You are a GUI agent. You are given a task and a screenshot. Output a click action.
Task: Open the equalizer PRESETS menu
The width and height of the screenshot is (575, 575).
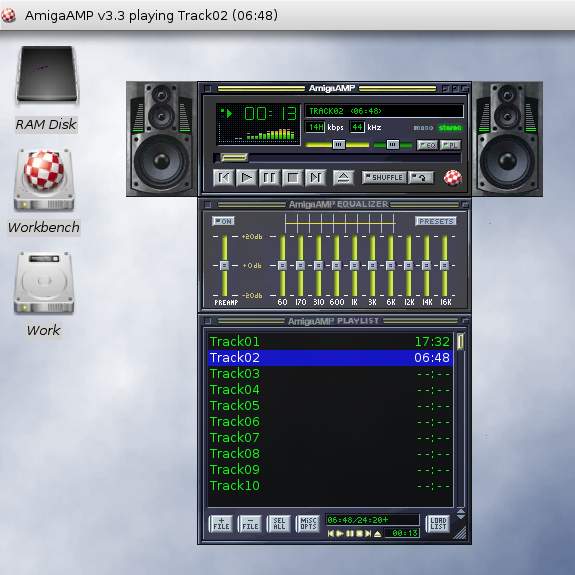pyautogui.click(x=436, y=221)
